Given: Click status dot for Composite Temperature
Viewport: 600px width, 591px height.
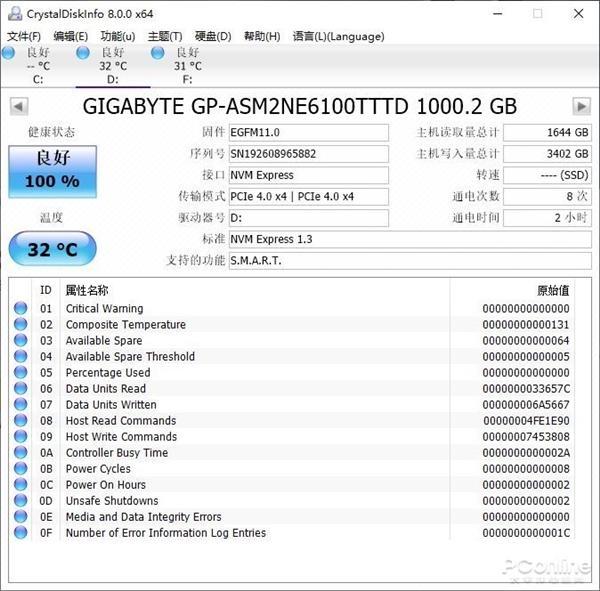Looking at the screenshot, I should tap(21, 324).
